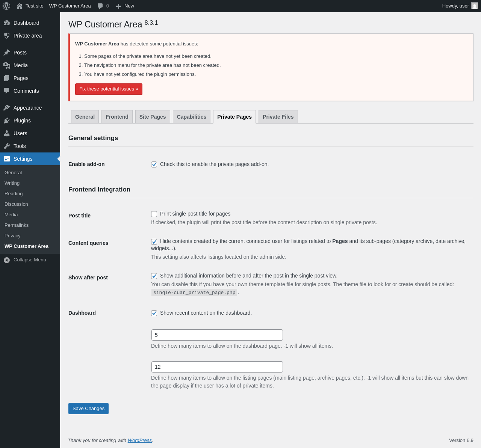
Task: Uncheck Show recent content on the dashboard
Action: tap(154, 313)
